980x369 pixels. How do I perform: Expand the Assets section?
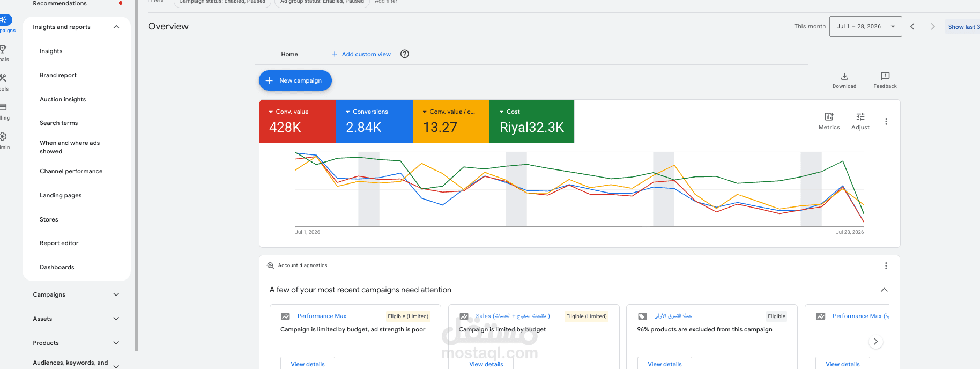(x=116, y=319)
